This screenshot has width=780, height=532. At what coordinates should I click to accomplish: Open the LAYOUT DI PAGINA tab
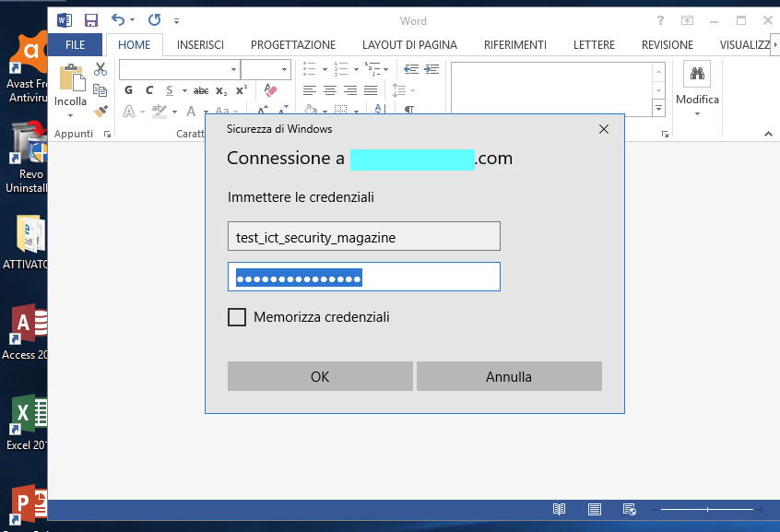(x=409, y=45)
